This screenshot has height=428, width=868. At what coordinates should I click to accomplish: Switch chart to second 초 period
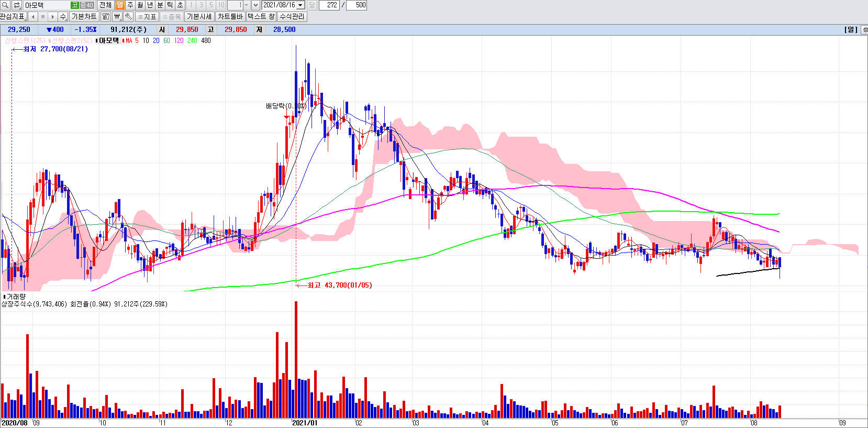coord(180,5)
